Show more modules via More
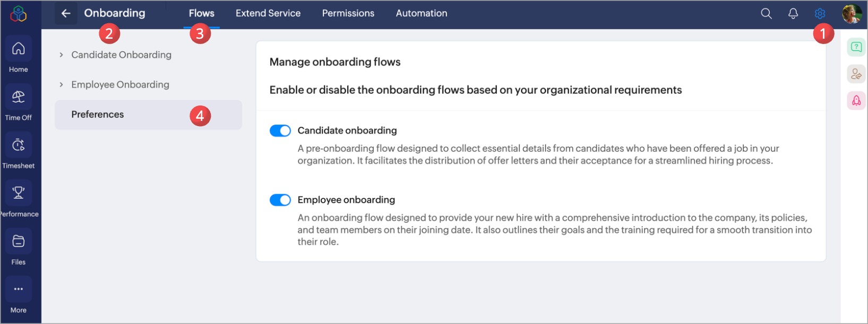Image resolution: width=868 pixels, height=324 pixels. (x=19, y=290)
